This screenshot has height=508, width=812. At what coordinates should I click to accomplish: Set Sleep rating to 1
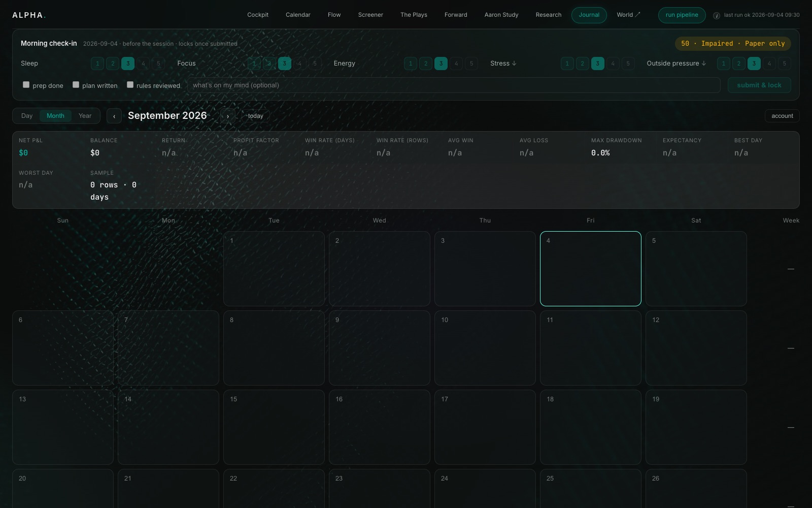(97, 63)
